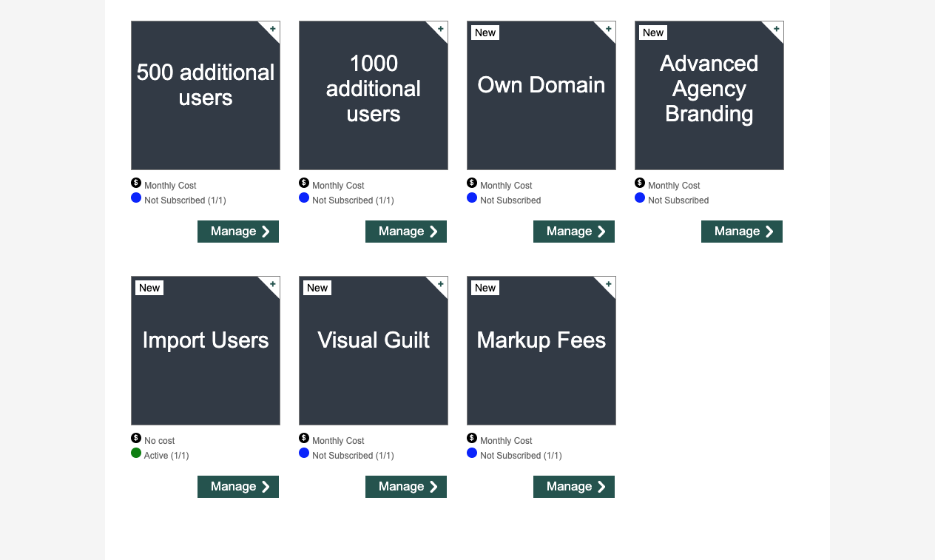Click plus corner icon on Advanced Agency Branding
Screen dimensions: 935x560
click(x=776, y=29)
